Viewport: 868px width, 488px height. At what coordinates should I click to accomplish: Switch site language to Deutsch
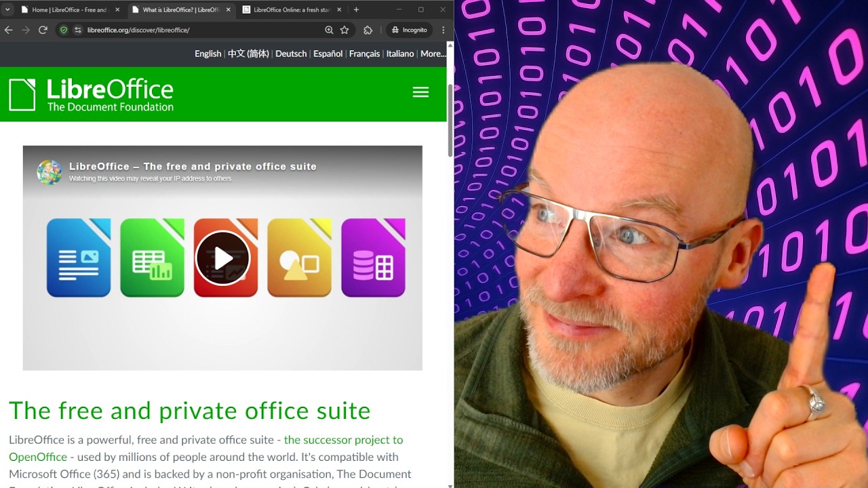(291, 54)
